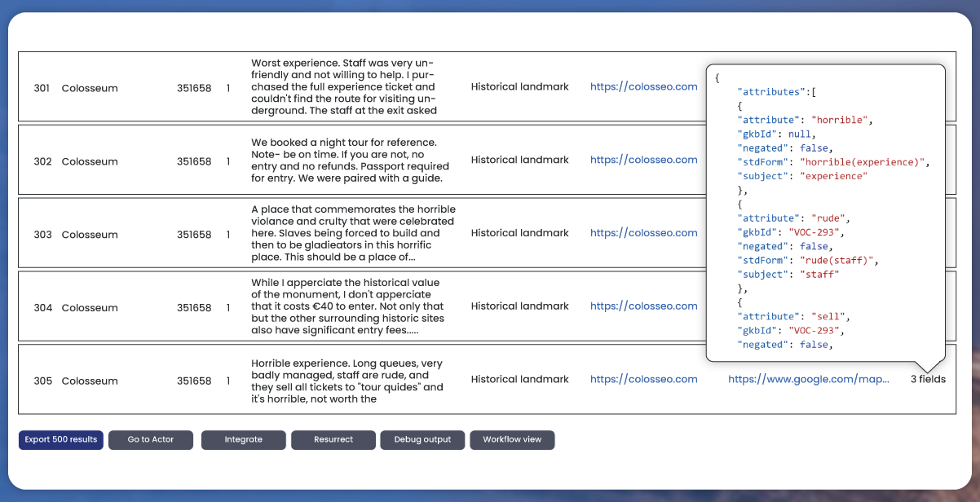Viewport: 980px width, 502px height.
Task: Select row number 302
Action: [42, 161]
